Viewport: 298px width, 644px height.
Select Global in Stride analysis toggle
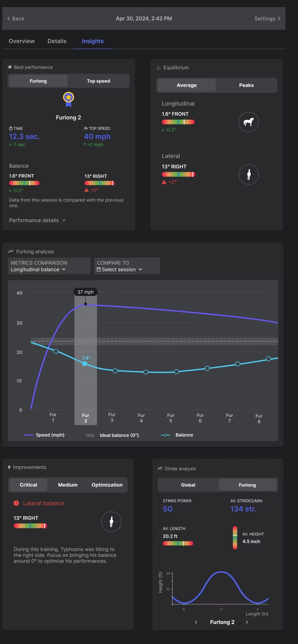(188, 485)
